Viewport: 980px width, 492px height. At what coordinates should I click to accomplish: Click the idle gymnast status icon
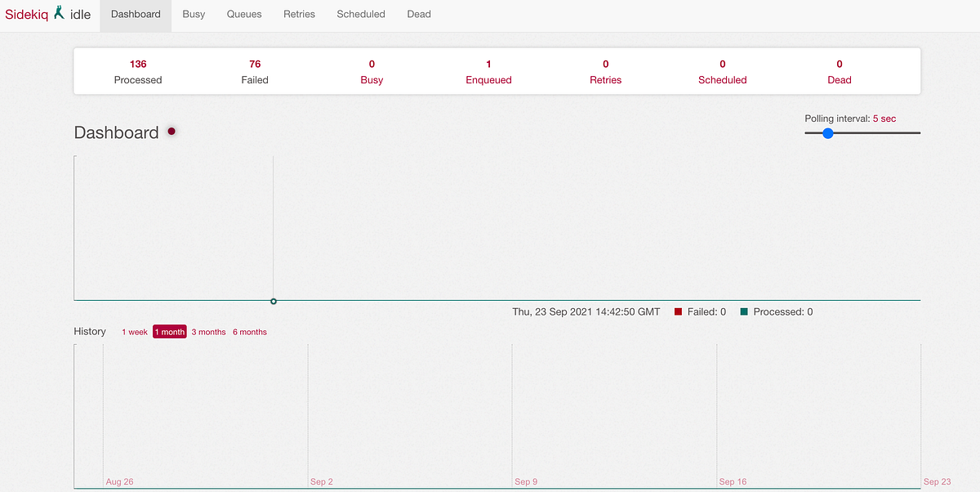pos(57,12)
